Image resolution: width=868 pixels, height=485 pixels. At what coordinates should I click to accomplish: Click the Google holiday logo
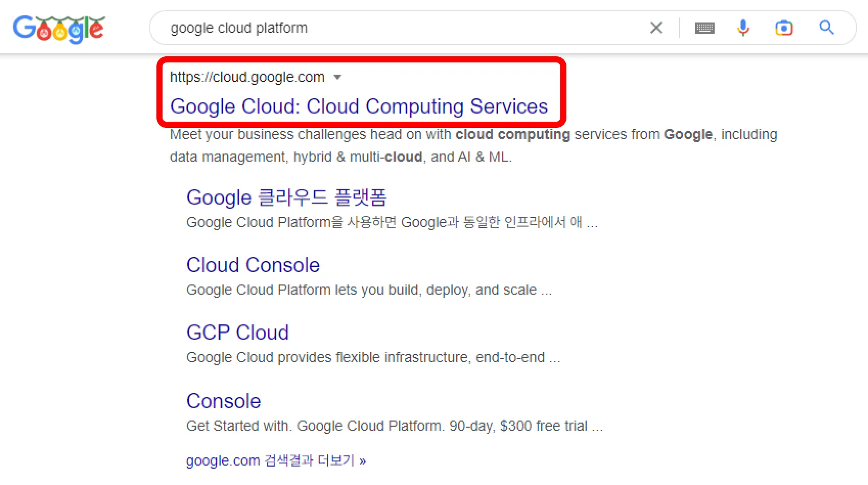coord(59,29)
